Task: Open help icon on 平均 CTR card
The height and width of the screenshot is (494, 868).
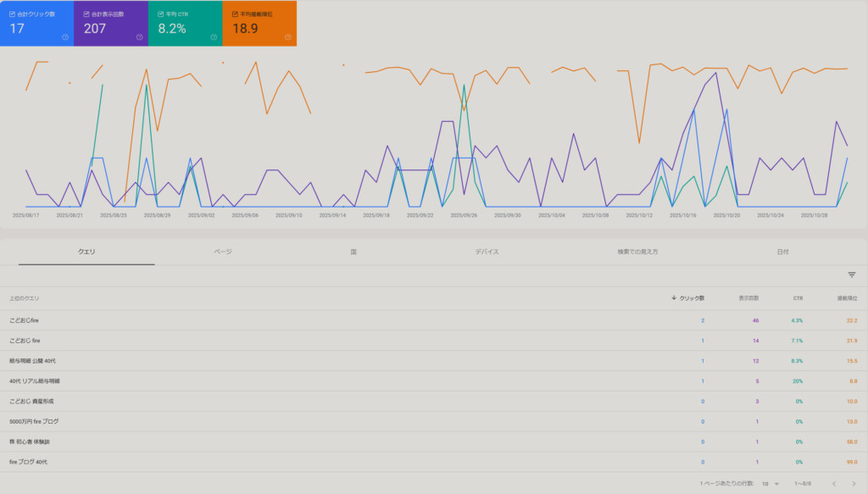Action: 214,37
